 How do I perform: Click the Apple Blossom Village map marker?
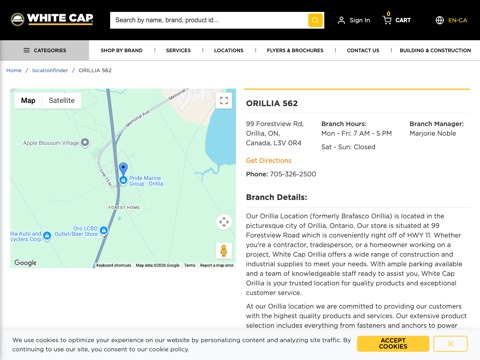(x=85, y=142)
